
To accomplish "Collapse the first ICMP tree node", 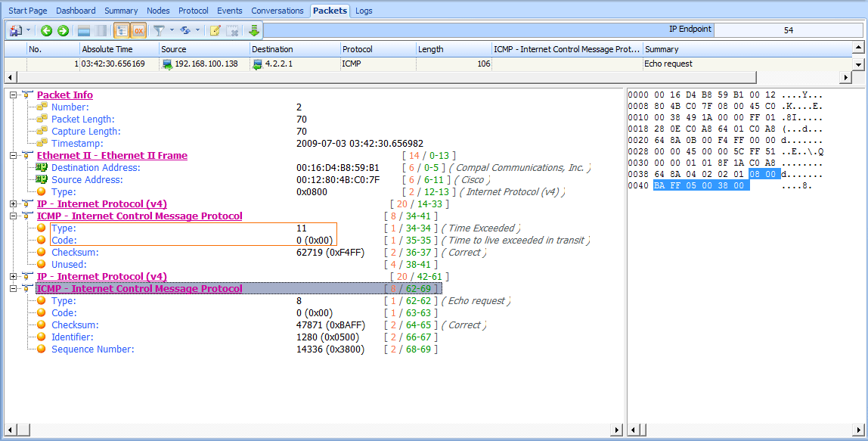I will coord(14,216).
